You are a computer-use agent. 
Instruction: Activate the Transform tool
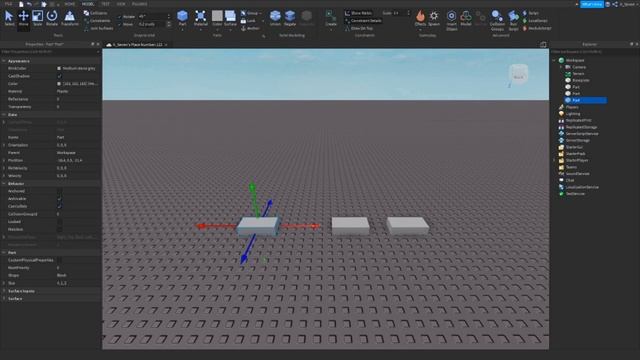pos(70,18)
